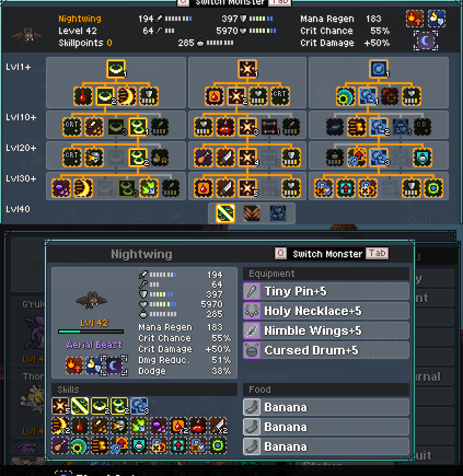Open the Holy Necklace+5 equipment slot
This screenshot has width=463, height=476.
pos(326,311)
